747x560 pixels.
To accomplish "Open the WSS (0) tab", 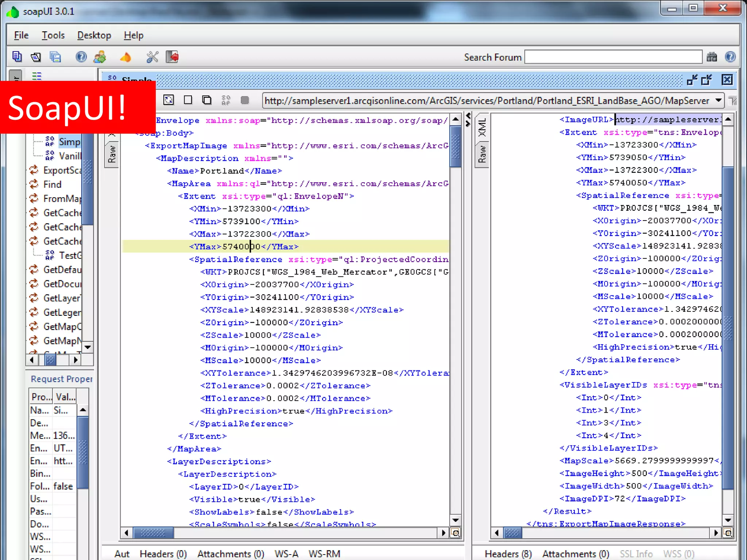I will [x=679, y=554].
